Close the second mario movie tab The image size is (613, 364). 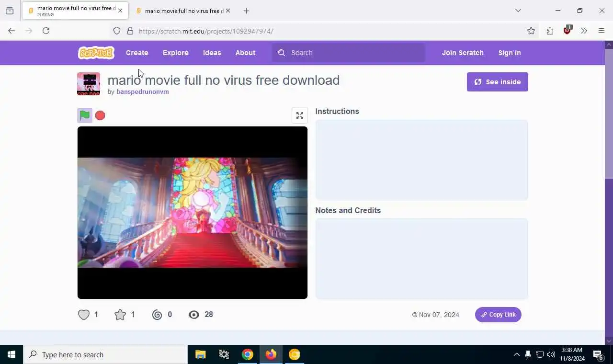coord(228,11)
